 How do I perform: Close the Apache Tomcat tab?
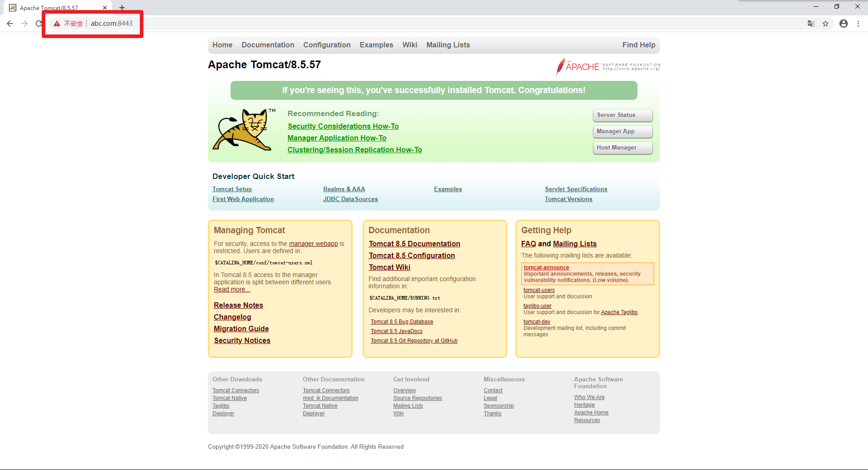(105, 8)
